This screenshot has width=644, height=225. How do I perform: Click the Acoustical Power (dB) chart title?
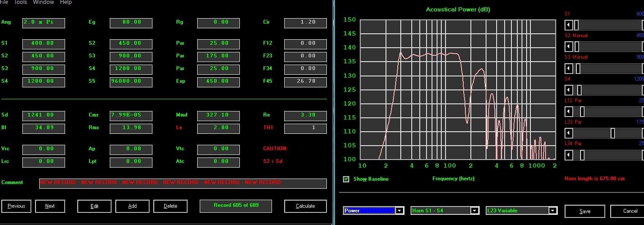click(x=458, y=9)
